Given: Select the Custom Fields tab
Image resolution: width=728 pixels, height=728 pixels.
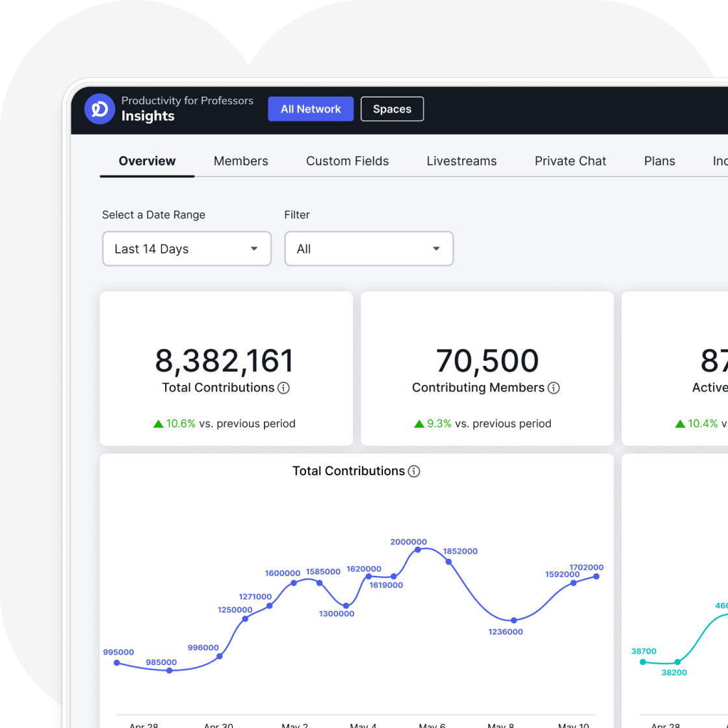Looking at the screenshot, I should point(347,161).
